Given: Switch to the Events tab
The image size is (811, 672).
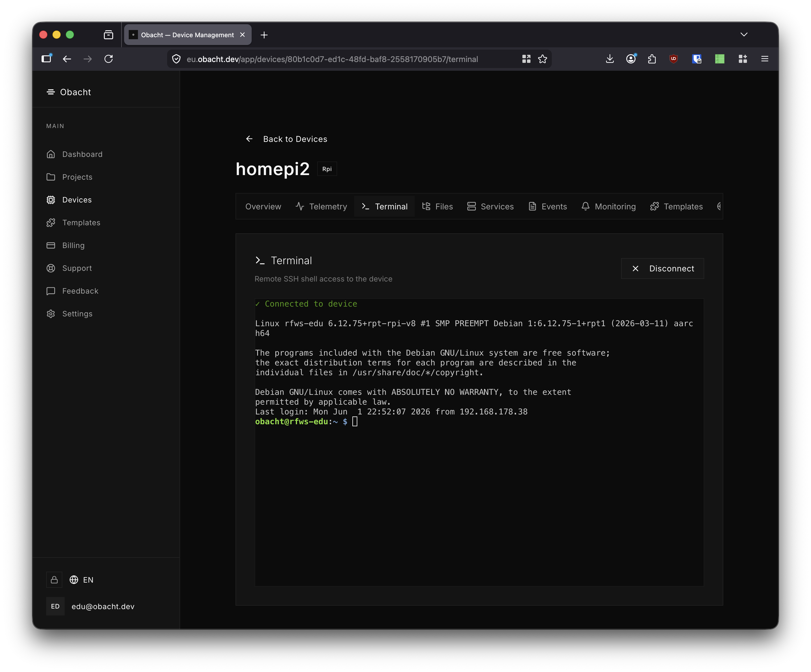Looking at the screenshot, I should (547, 207).
